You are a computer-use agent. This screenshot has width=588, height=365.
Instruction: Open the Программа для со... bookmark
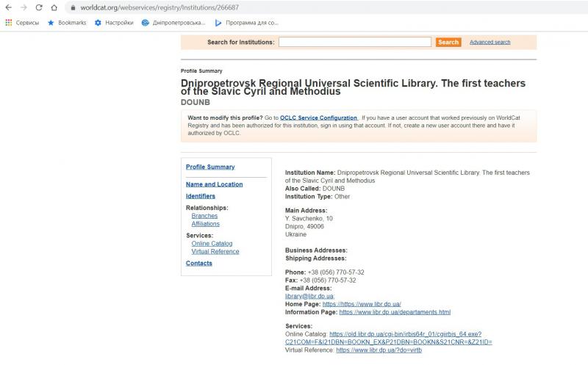tap(246, 23)
